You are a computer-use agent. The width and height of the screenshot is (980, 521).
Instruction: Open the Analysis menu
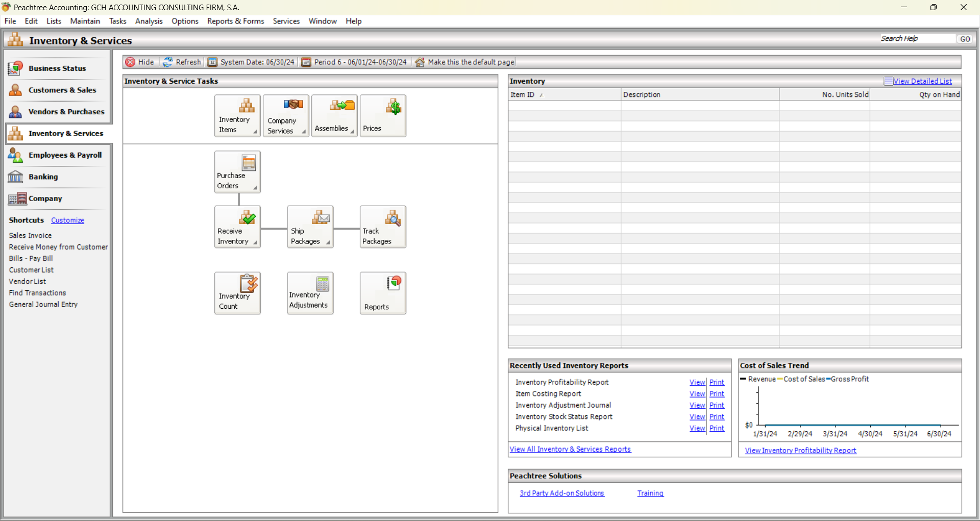pyautogui.click(x=149, y=21)
